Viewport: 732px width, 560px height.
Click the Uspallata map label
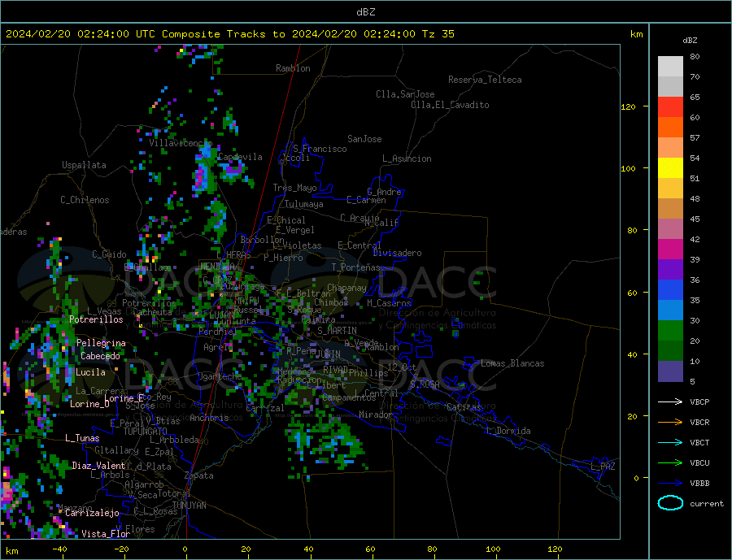(84, 165)
